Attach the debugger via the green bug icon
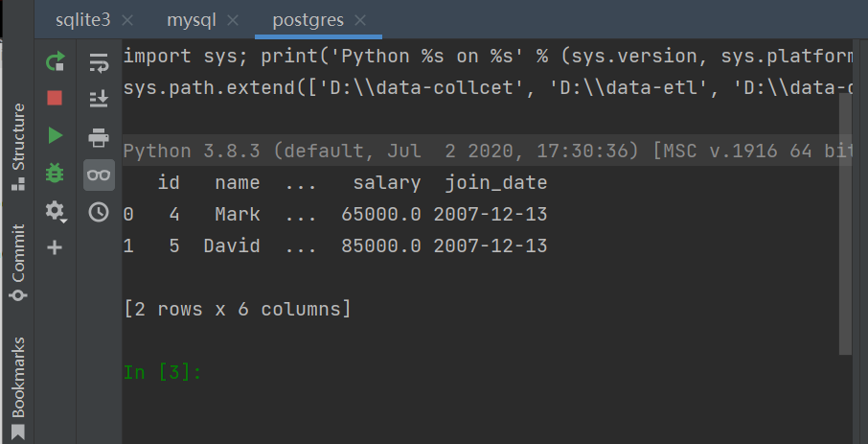This screenshot has height=444, width=868. tap(55, 174)
